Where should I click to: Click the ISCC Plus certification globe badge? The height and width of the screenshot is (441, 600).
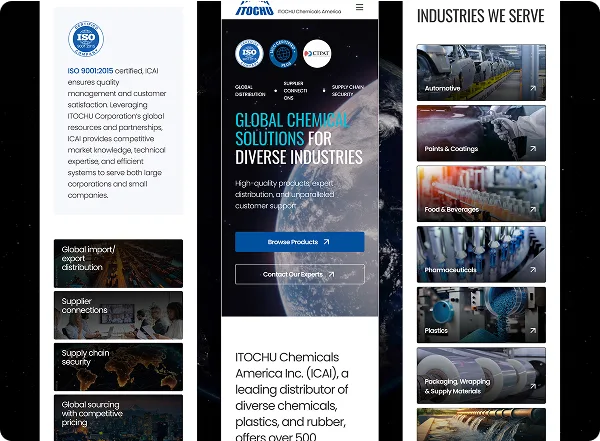click(x=283, y=53)
